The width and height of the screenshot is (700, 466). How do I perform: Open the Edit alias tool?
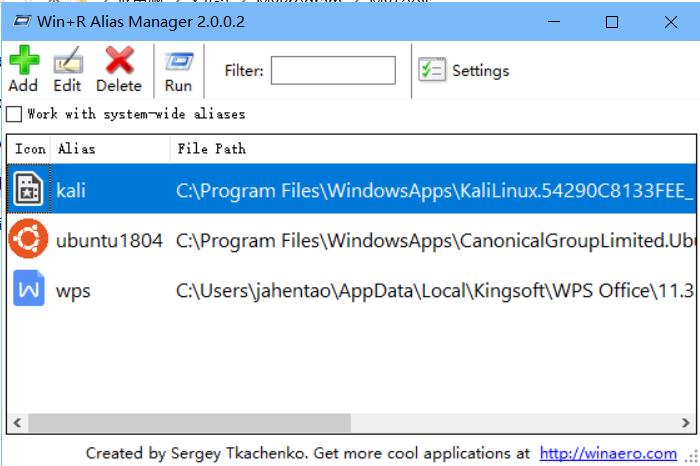click(x=67, y=69)
